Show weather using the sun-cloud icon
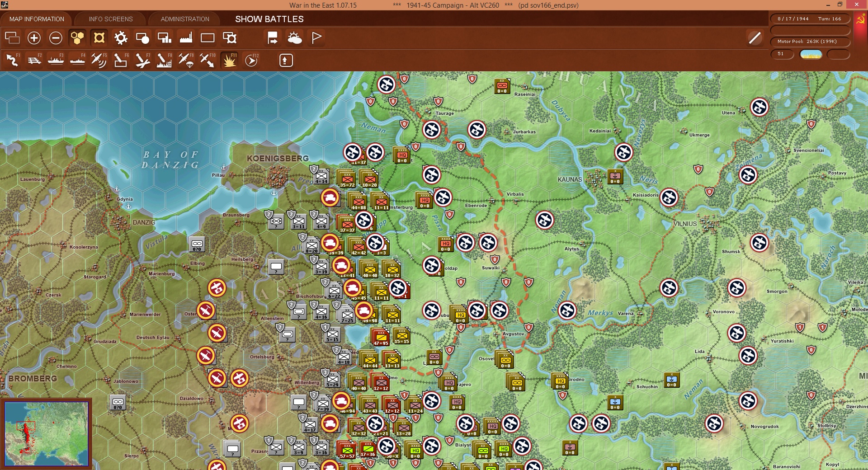This screenshot has width=868, height=470. point(295,38)
